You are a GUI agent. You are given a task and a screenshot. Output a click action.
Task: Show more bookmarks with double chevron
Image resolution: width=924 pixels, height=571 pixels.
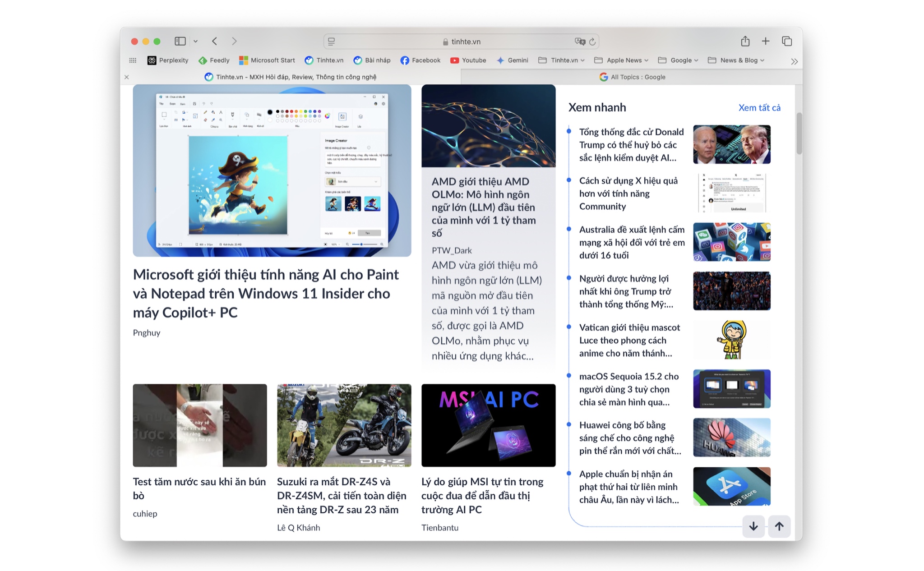click(x=794, y=61)
